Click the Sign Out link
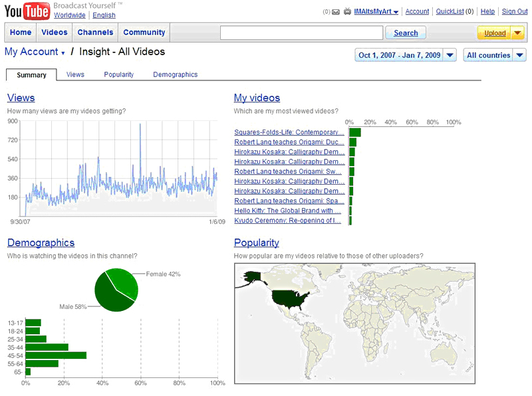 514,12
